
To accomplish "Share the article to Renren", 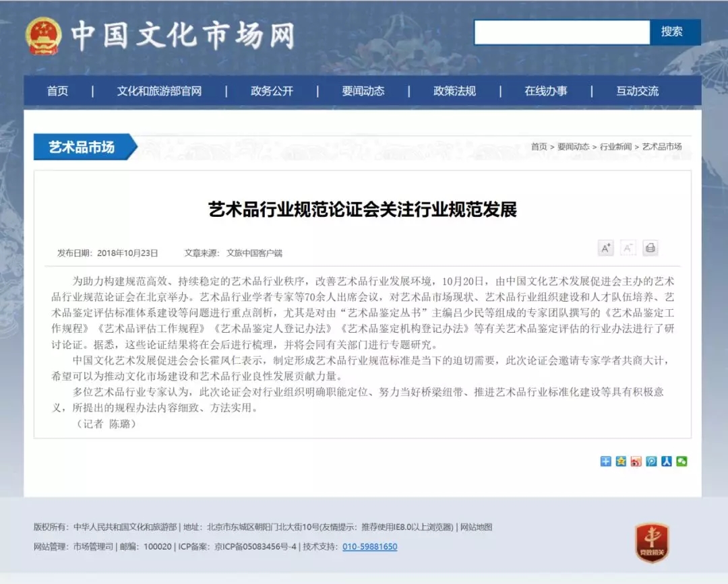I will tap(667, 461).
